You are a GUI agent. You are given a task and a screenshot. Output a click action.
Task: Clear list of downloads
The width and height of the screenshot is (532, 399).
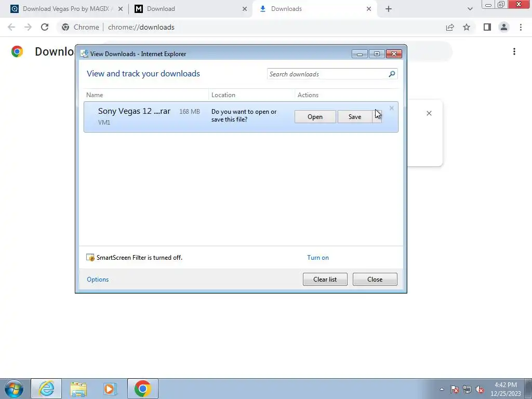325,279
